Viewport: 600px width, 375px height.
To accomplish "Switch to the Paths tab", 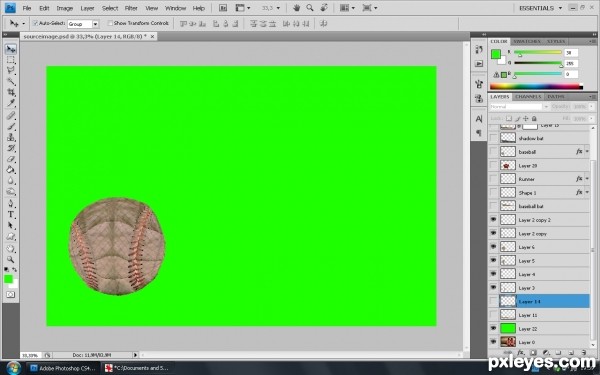I will coord(556,97).
